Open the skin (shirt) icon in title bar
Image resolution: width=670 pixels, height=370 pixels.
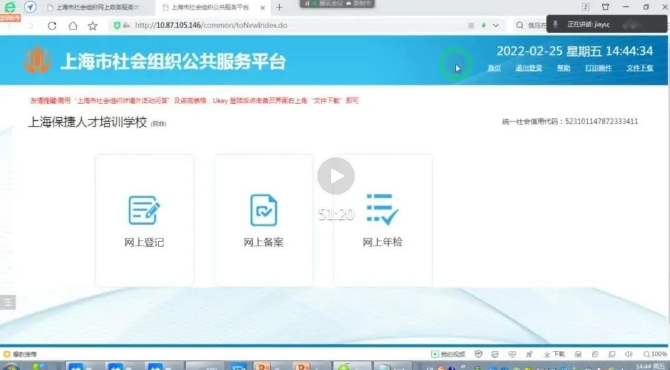point(605,7)
